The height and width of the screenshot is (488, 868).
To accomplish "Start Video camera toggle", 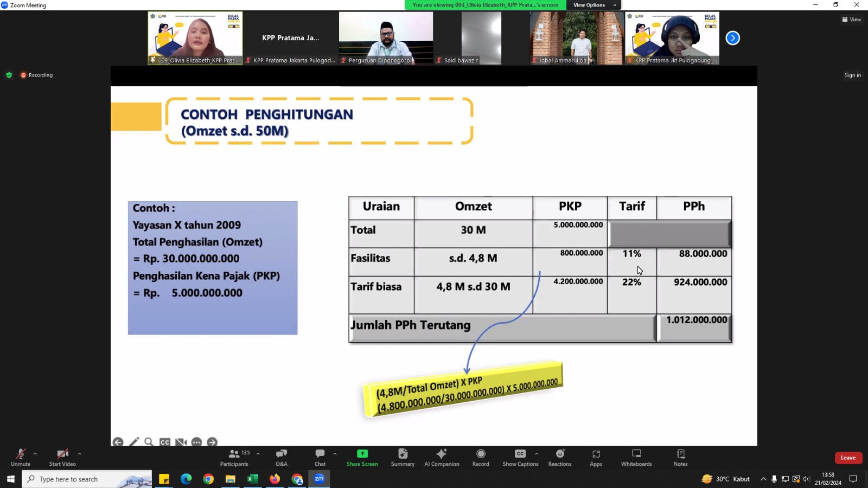I will tap(62, 457).
